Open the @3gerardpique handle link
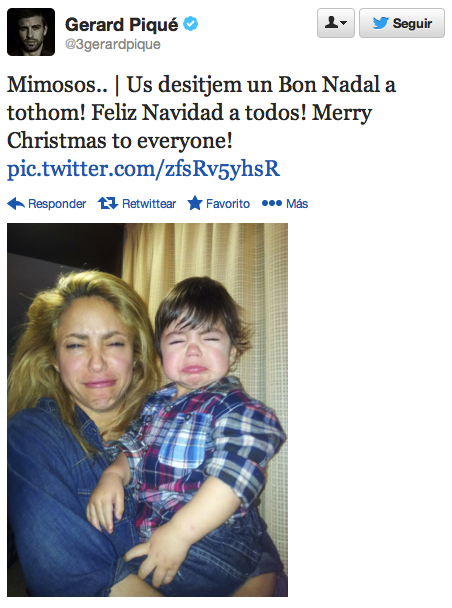This screenshot has height=608, width=452. 113,44
